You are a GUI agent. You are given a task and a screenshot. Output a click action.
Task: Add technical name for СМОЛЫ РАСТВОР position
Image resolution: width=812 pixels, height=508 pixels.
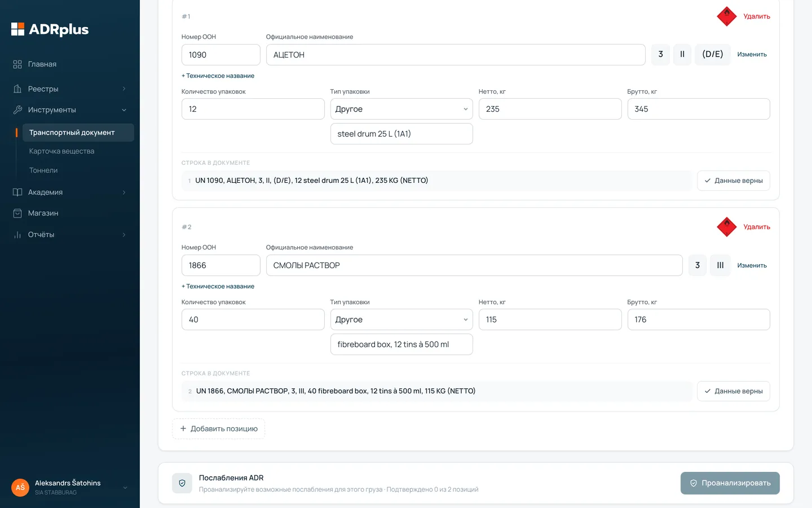point(218,286)
